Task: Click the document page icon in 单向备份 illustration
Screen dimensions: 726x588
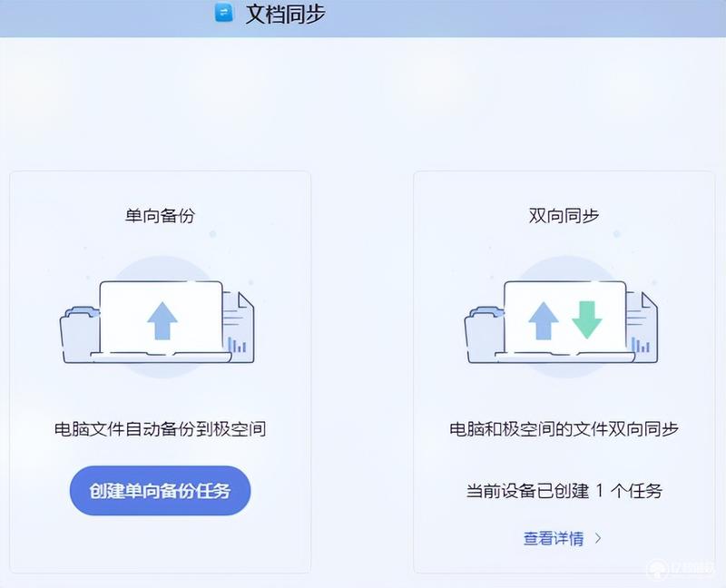Action: [x=238, y=326]
